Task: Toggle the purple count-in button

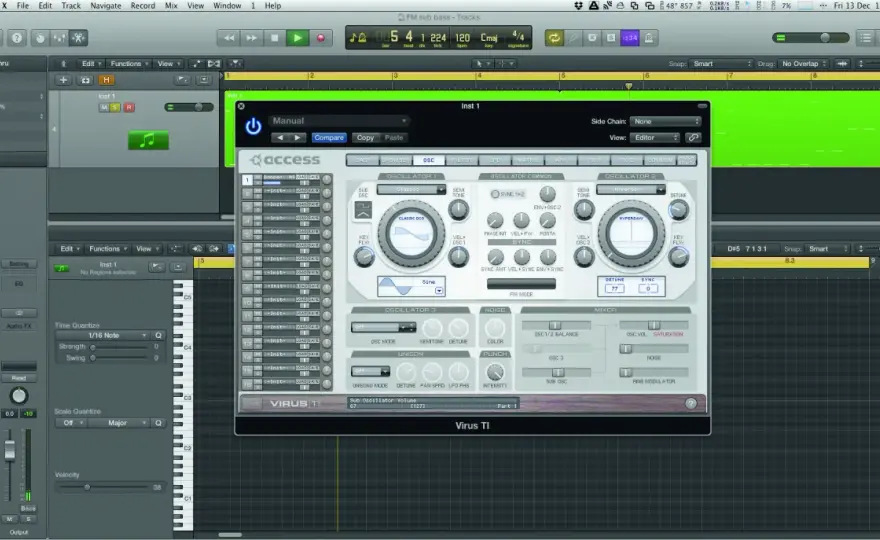Action: pos(630,38)
